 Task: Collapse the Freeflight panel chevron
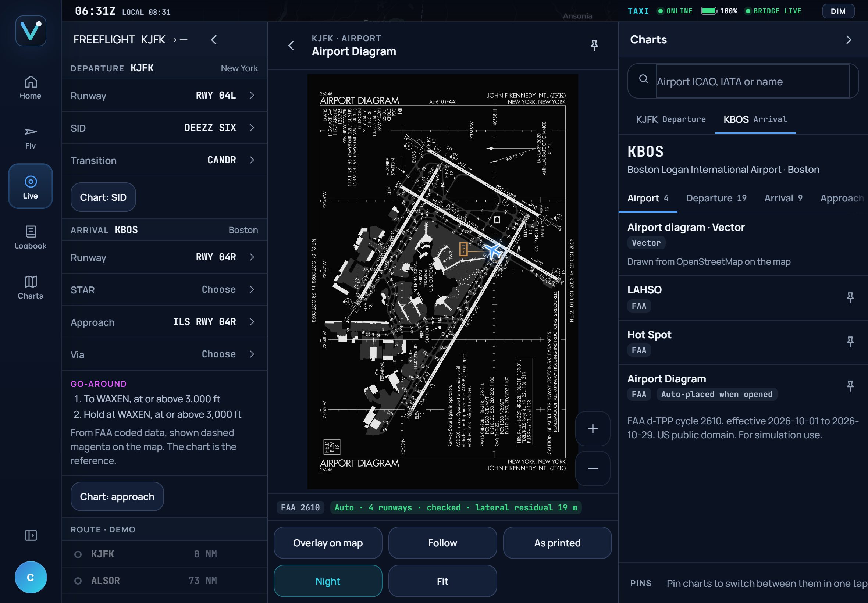pyautogui.click(x=214, y=40)
